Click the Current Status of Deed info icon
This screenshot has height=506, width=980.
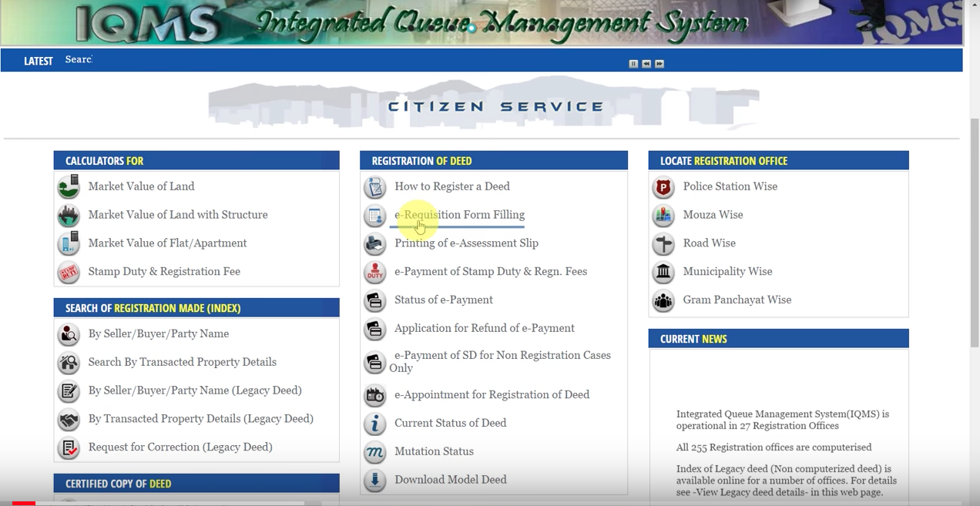(375, 424)
